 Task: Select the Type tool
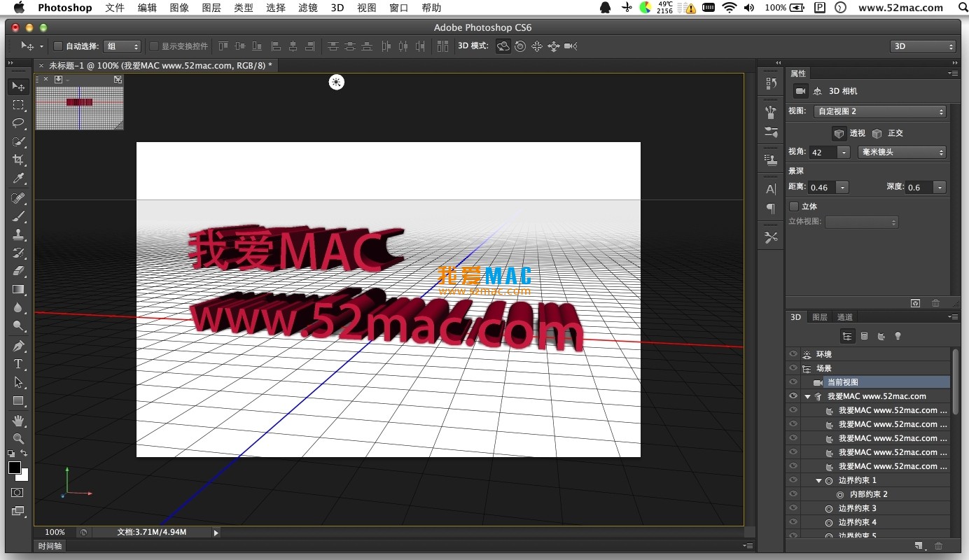(18, 364)
